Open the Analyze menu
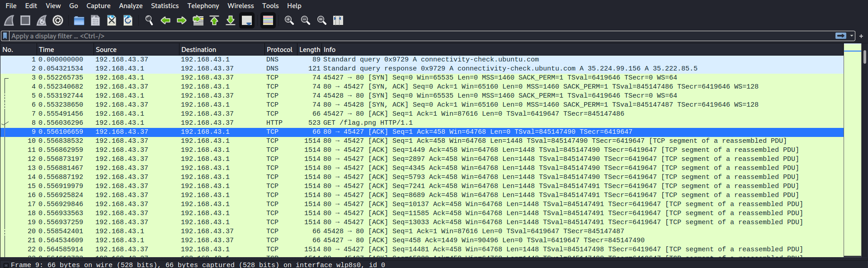Screen dimensions: 868x268 (x=131, y=6)
